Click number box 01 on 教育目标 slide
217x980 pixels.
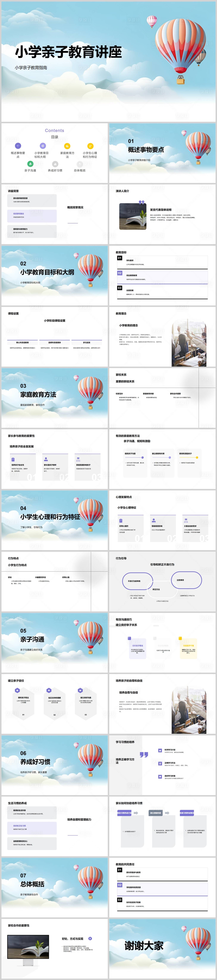tap(119, 258)
